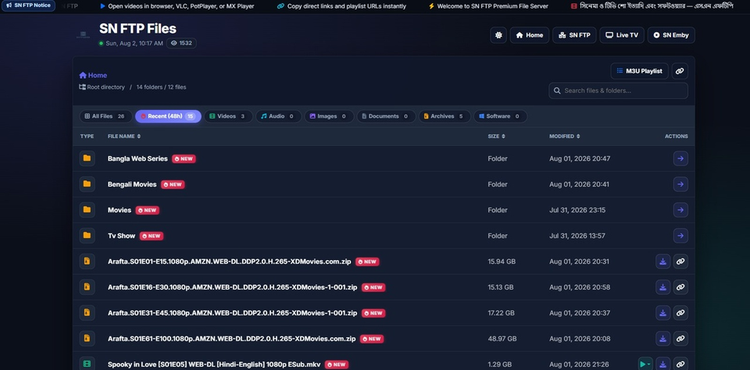Focus the Search files & folders field
750x370 pixels.
click(x=618, y=90)
